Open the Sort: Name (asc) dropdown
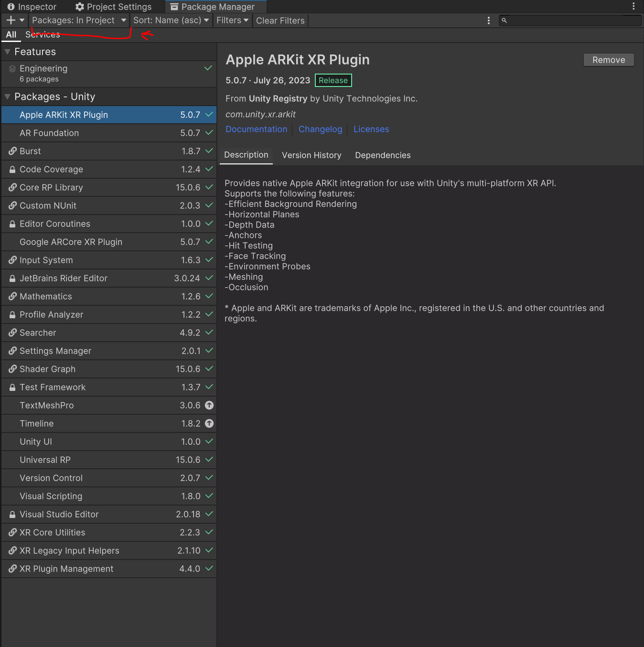Screen dimensions: 644x647 click(171, 20)
